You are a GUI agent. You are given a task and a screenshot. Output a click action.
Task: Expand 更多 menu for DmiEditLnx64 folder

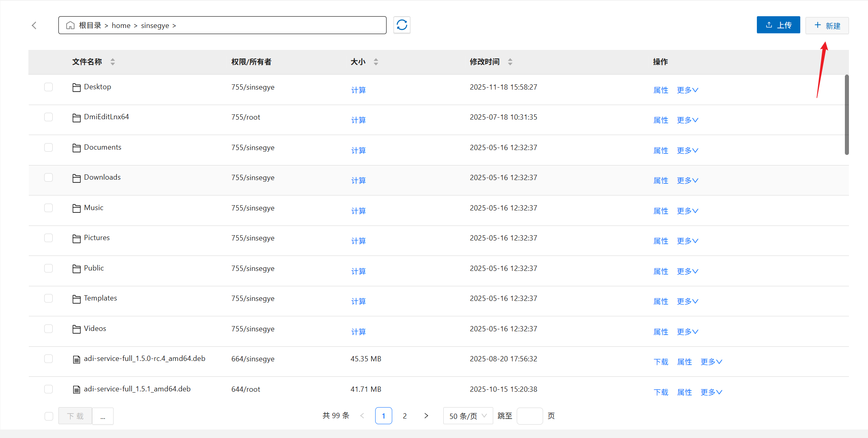click(688, 120)
